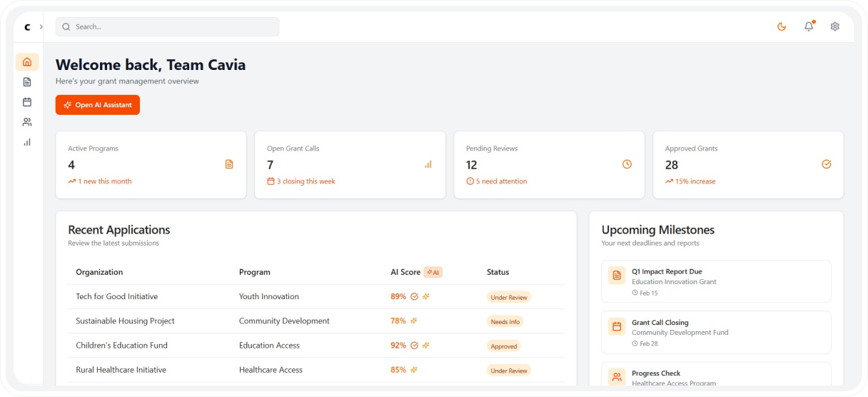Open Q1 Impact Report Due milestone

coord(716,281)
